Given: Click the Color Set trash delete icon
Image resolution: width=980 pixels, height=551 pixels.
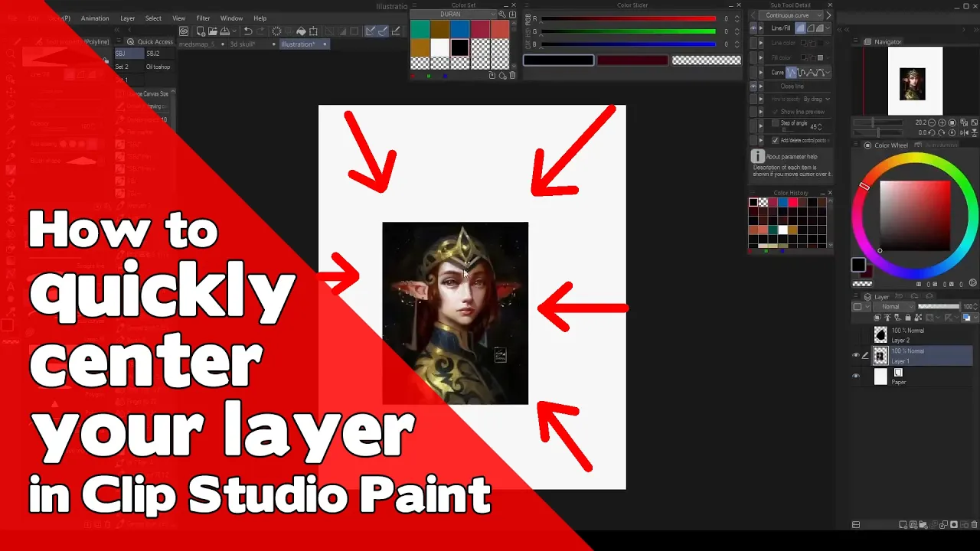Looking at the screenshot, I should [x=512, y=76].
